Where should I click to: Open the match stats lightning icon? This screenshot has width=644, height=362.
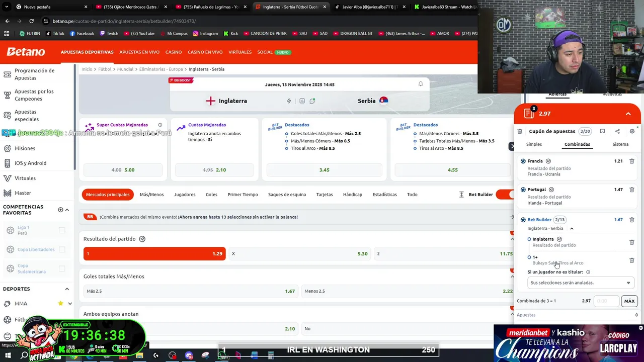pos(289,101)
